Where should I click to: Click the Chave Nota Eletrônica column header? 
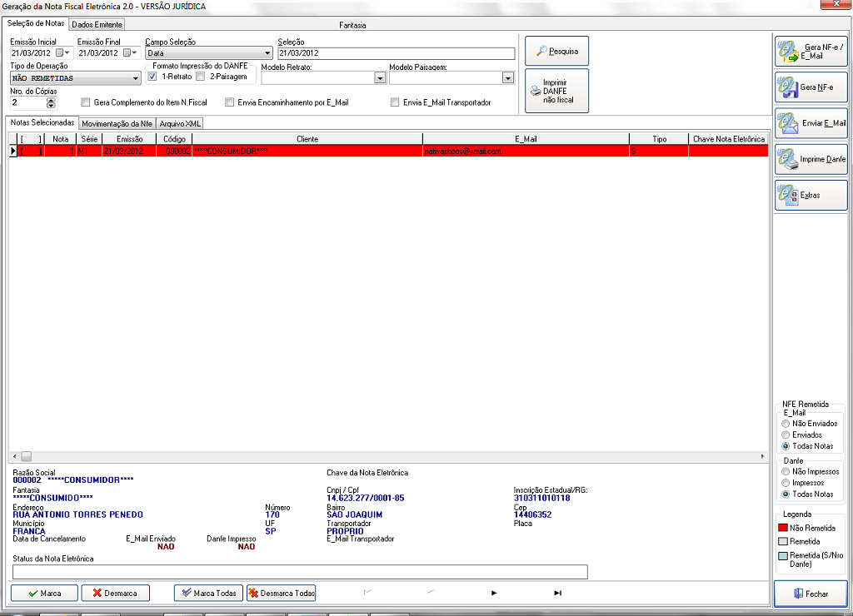coord(728,139)
